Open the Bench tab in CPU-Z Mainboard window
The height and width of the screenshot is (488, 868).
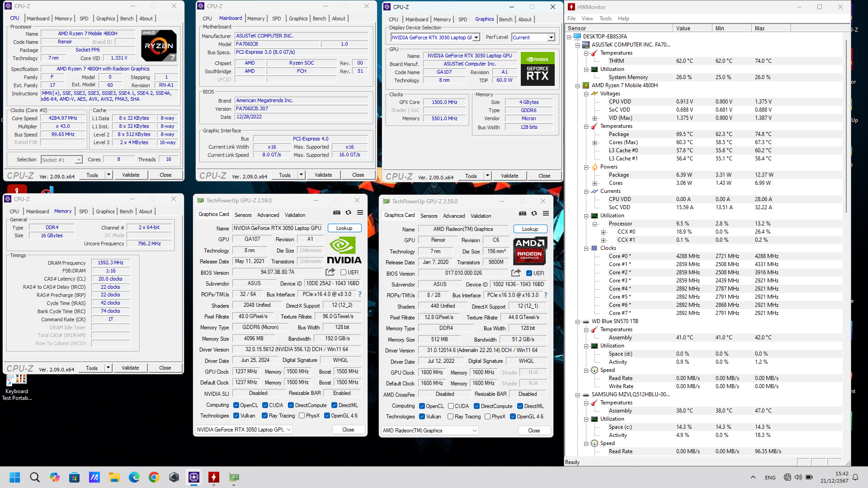[x=320, y=19]
